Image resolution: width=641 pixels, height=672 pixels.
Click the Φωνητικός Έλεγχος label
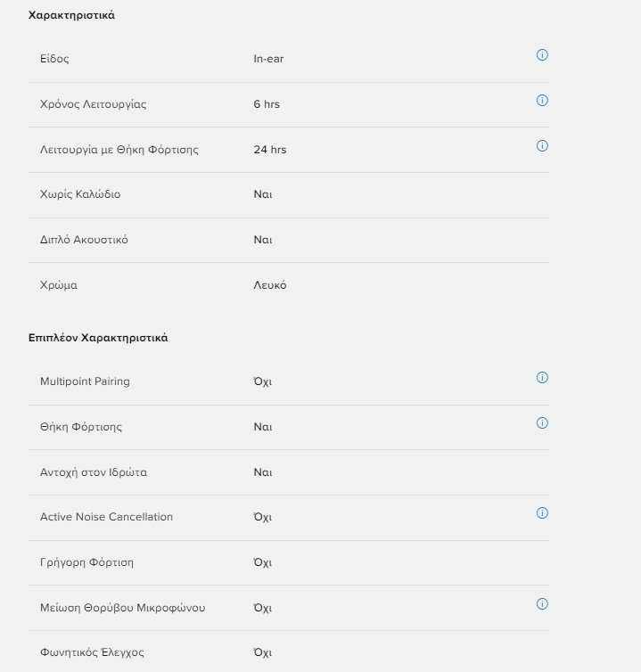92,652
